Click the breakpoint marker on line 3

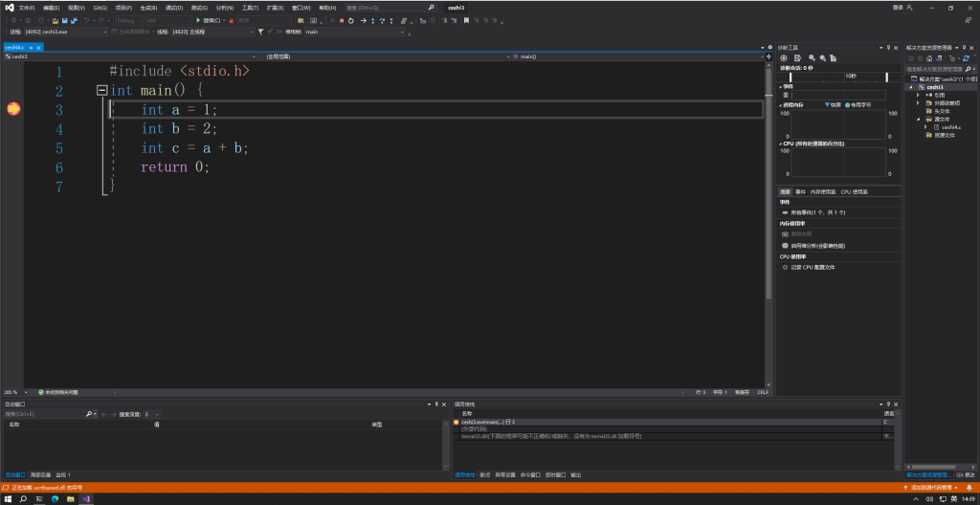[x=13, y=110]
